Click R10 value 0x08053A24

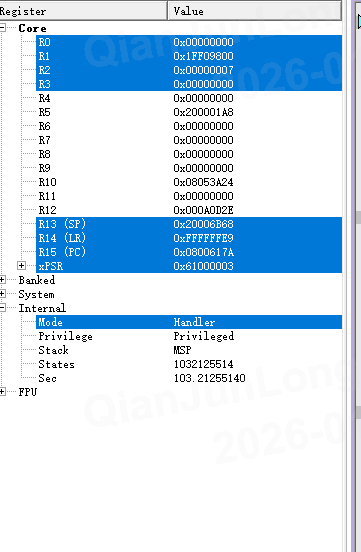(203, 182)
